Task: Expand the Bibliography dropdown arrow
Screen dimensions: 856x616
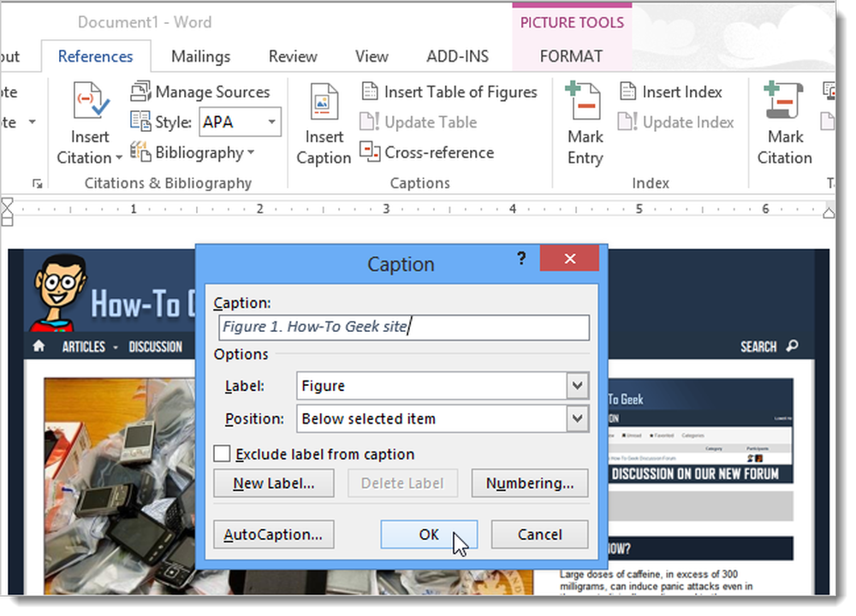Action: (251, 153)
